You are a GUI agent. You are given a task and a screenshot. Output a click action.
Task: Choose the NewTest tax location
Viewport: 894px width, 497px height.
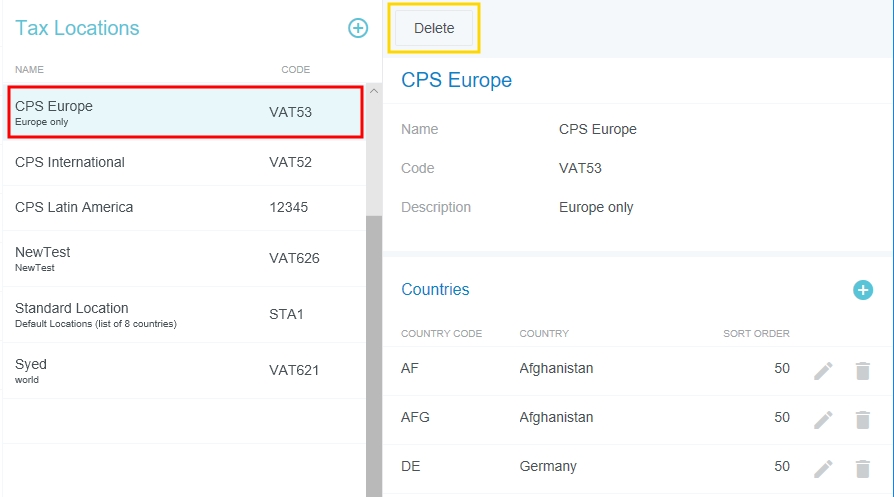pos(184,258)
